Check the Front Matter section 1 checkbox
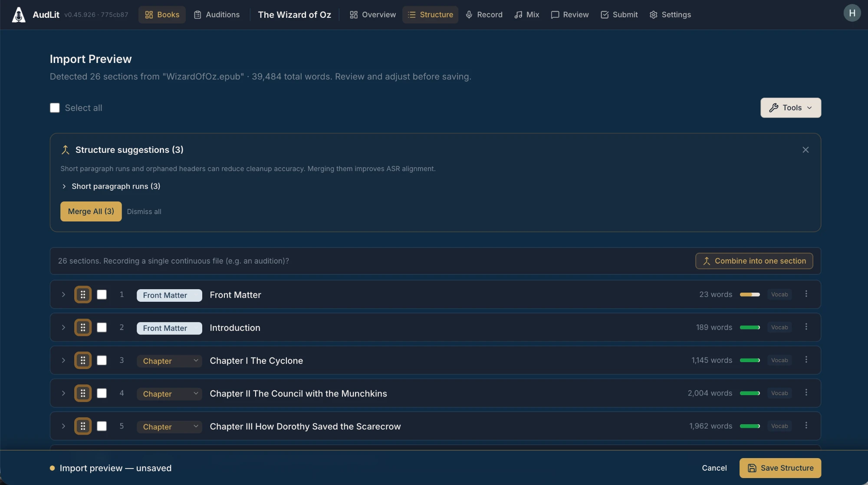 click(102, 294)
